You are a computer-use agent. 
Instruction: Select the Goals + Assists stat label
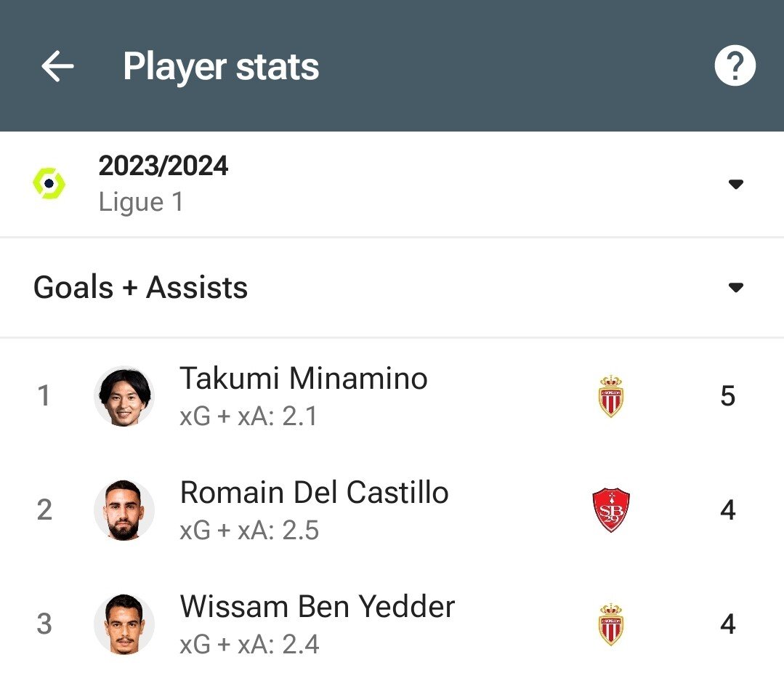141,288
